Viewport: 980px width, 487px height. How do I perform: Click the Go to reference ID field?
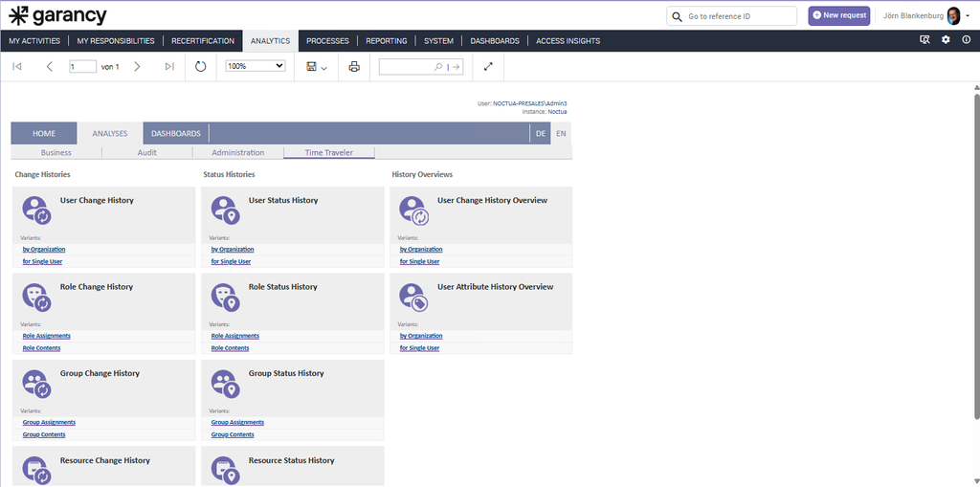732,16
